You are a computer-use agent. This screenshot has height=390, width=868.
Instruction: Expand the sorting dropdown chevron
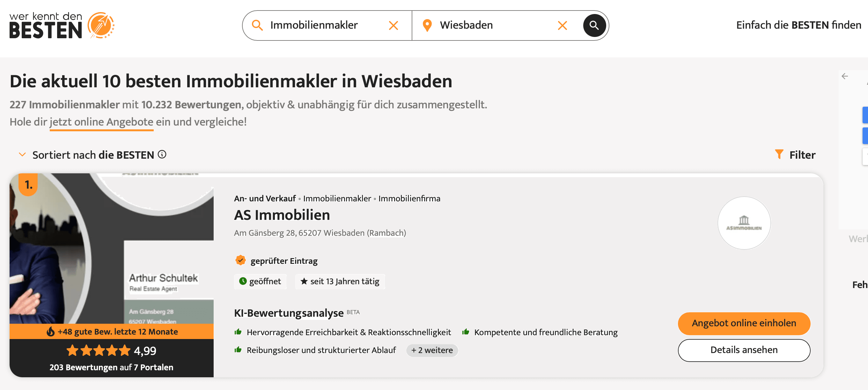tap(22, 154)
